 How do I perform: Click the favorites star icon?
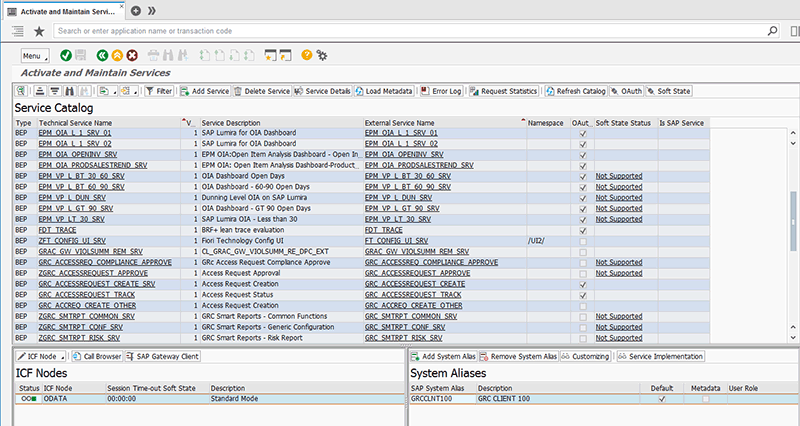coord(39,31)
